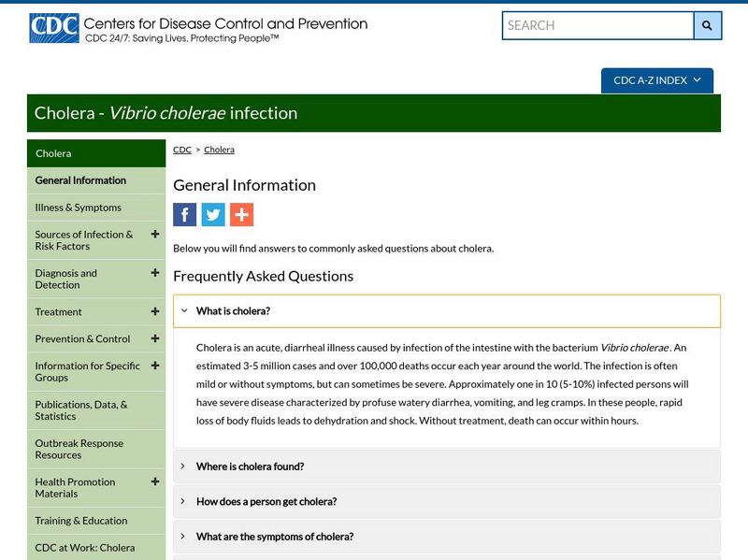The height and width of the screenshot is (560, 748).
Task: Open Health Promotion Materials link
Action: tap(75, 487)
